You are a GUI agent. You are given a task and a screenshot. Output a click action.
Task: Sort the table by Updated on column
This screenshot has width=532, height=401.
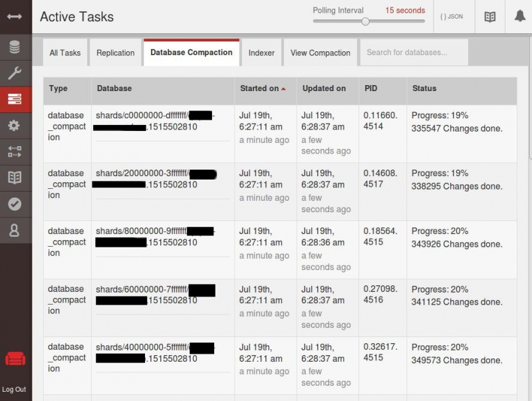[324, 88]
